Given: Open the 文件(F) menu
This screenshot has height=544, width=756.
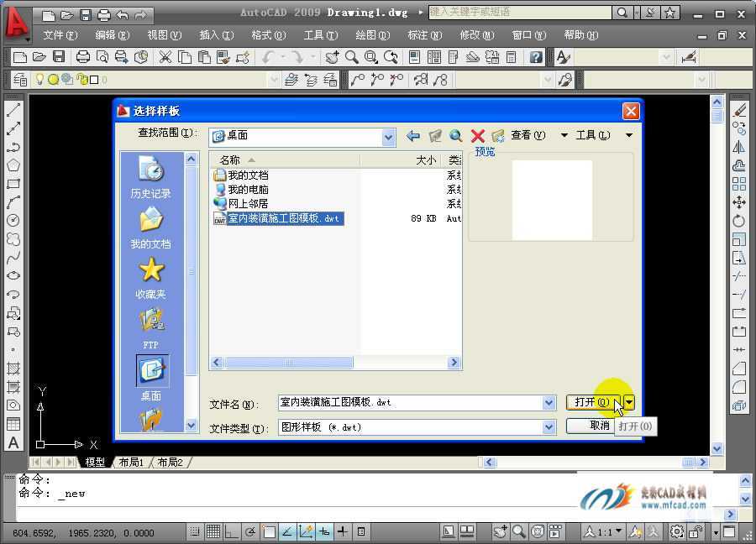Looking at the screenshot, I should click(60, 35).
